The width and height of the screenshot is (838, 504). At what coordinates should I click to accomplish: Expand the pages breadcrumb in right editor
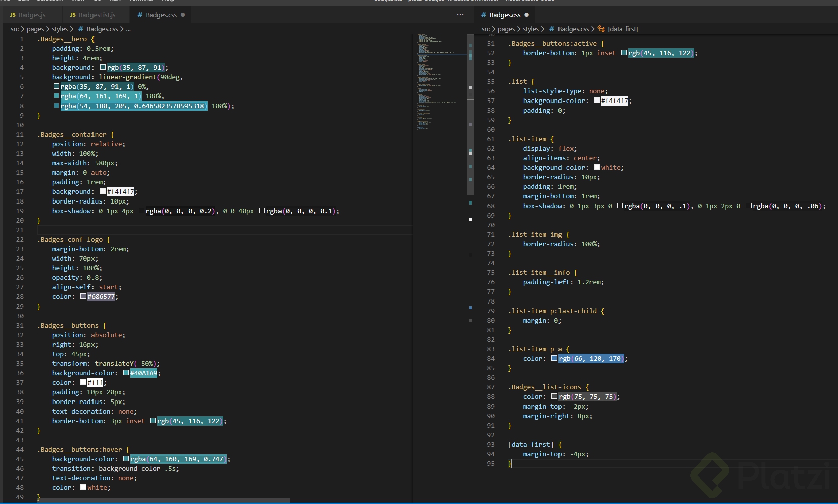(x=506, y=29)
